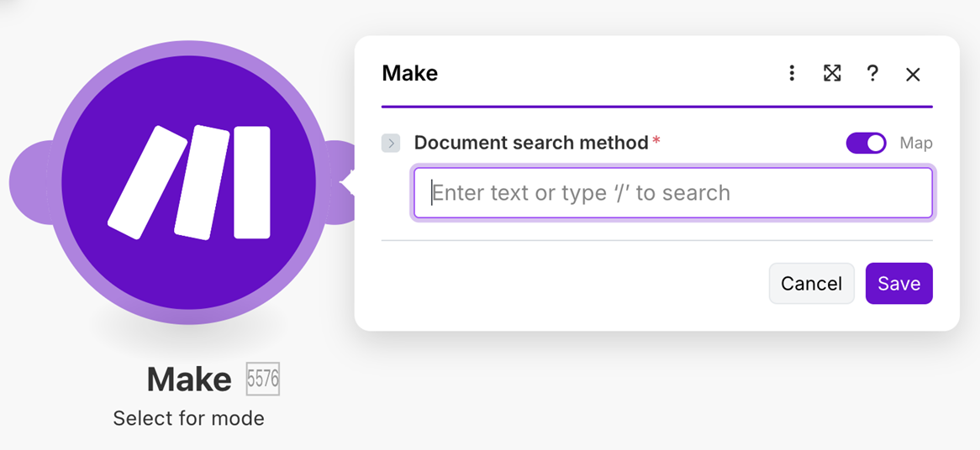Screen dimensions: 980x450
Task: Close the Make settings dialog
Action: 913,75
